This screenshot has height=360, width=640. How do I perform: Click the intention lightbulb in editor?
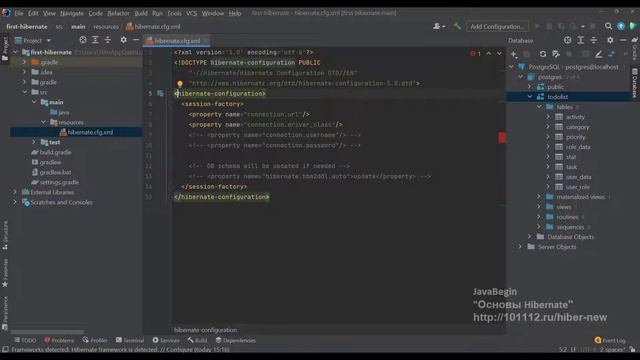point(180,84)
